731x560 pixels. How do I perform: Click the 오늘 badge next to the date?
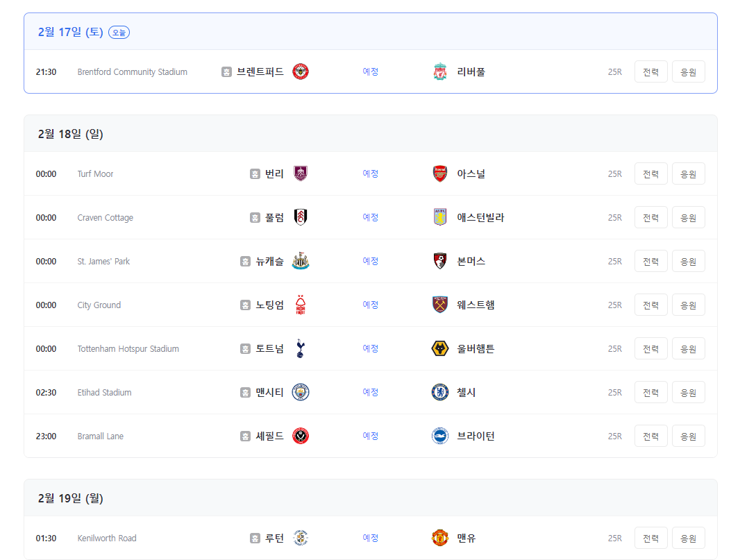coord(118,32)
